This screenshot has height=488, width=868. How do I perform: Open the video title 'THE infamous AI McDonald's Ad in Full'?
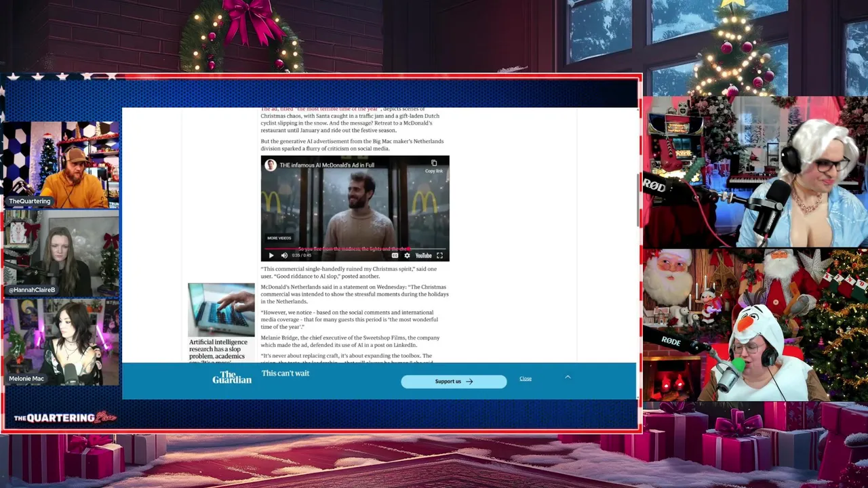(327, 165)
